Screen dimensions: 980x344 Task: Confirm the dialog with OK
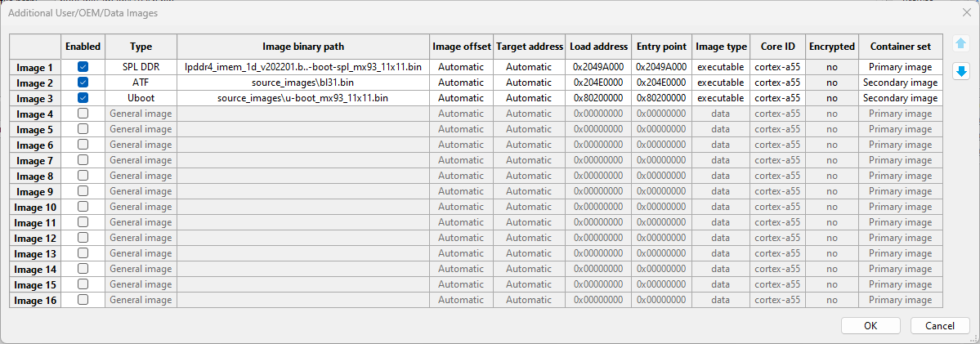(870, 325)
